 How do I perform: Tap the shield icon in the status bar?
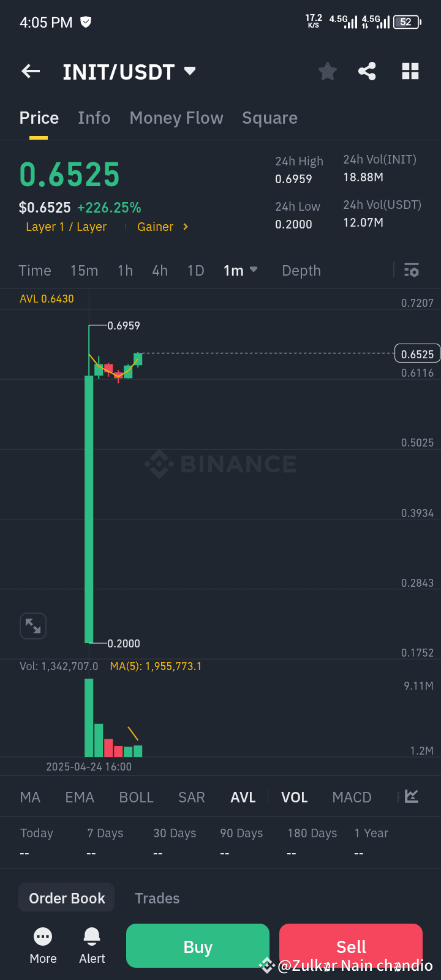tap(85, 22)
